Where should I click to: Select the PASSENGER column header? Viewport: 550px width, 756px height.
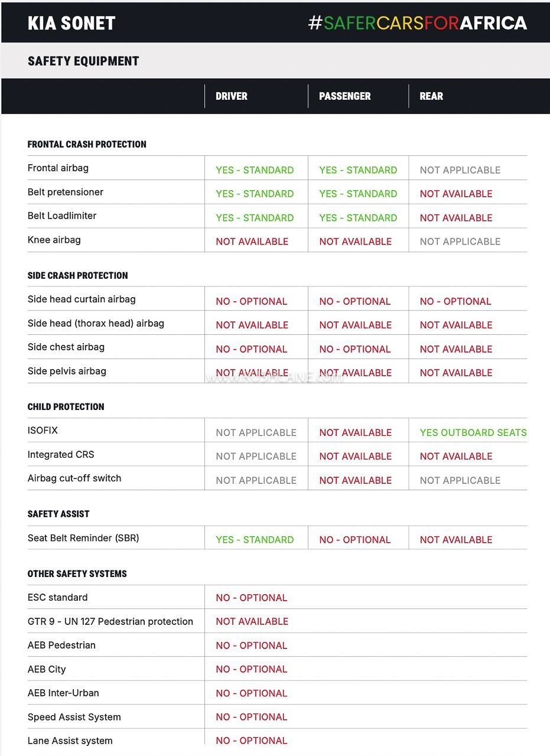[345, 96]
